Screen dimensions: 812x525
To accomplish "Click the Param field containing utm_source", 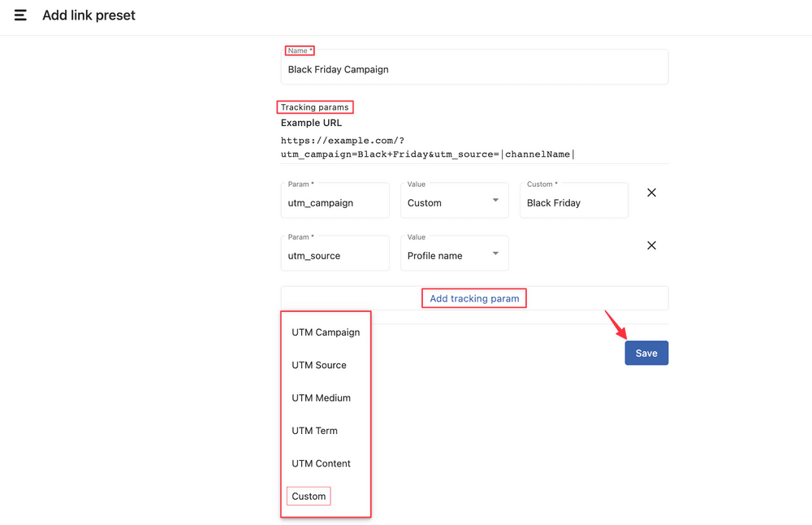I will click(335, 256).
